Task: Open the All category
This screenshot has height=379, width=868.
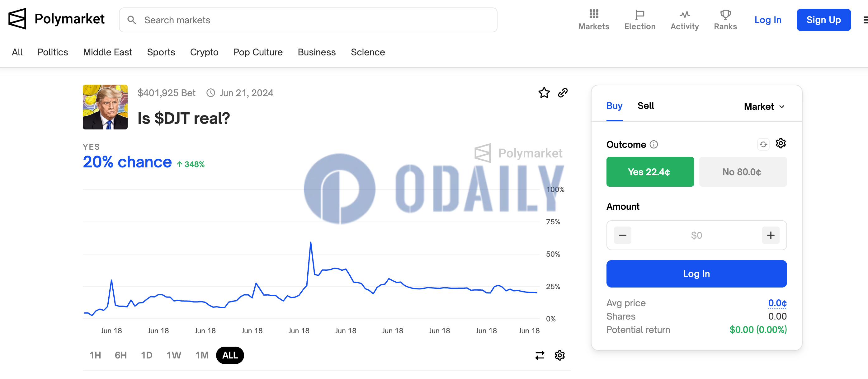Action: click(17, 52)
